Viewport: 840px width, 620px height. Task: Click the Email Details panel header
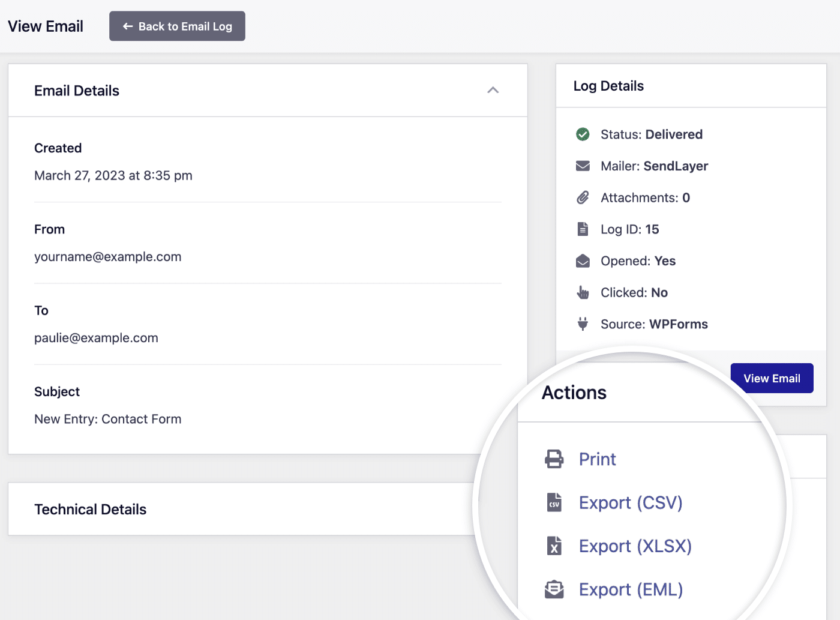[x=268, y=90]
